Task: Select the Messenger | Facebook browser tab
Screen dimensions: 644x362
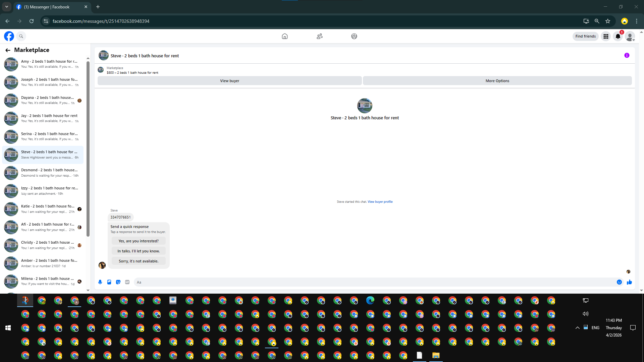Action: click(x=52, y=7)
